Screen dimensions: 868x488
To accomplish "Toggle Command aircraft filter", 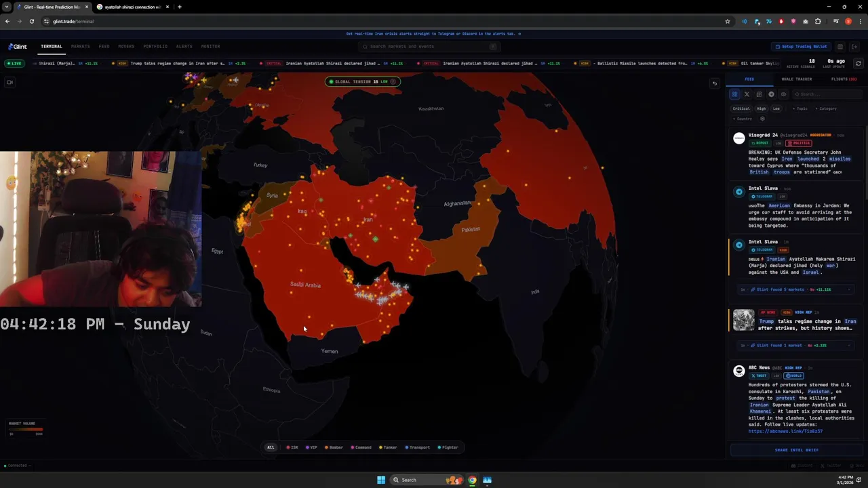I will coord(361,447).
